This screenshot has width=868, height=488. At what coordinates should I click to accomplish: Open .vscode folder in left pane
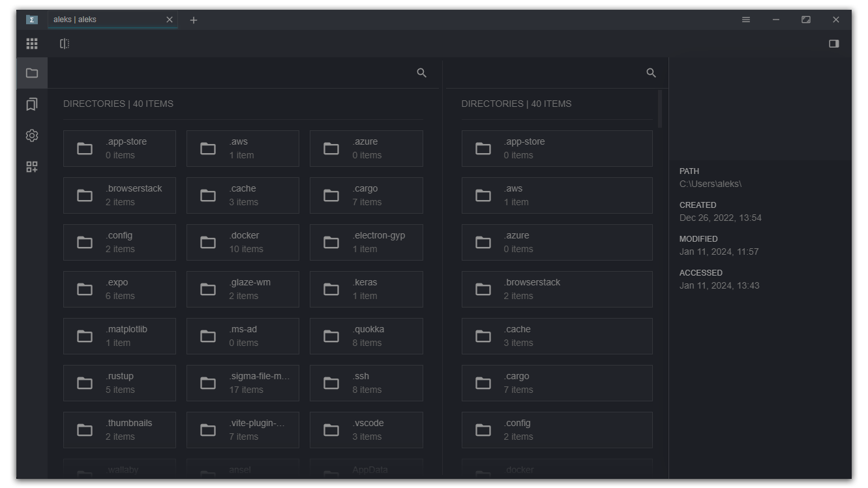[x=366, y=430]
